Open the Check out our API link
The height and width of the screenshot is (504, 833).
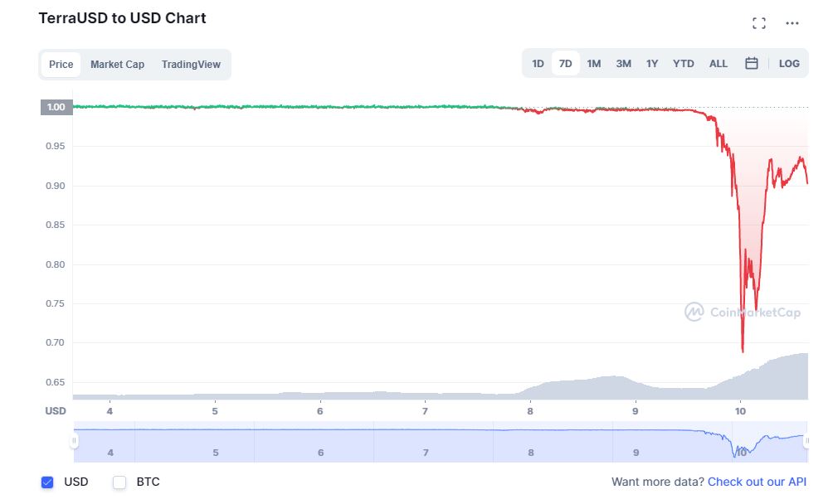[x=757, y=482]
